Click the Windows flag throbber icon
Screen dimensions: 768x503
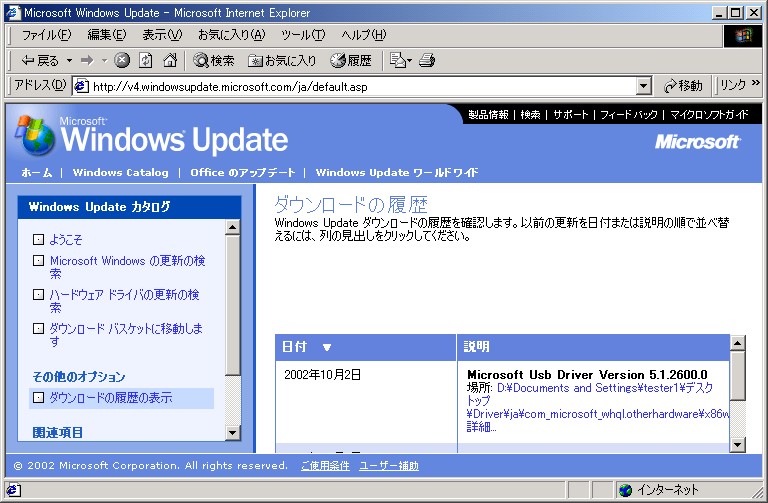click(x=743, y=35)
